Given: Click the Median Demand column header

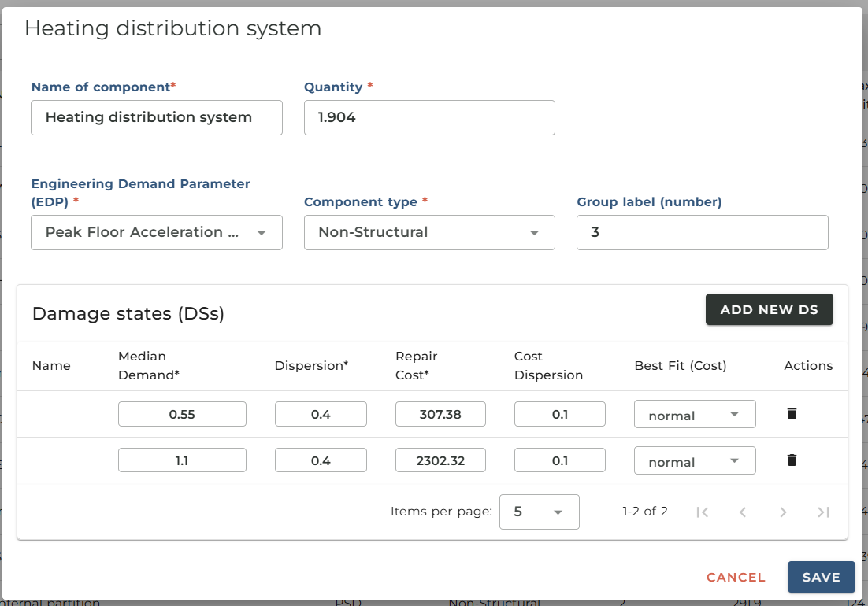Looking at the screenshot, I should coord(149,365).
